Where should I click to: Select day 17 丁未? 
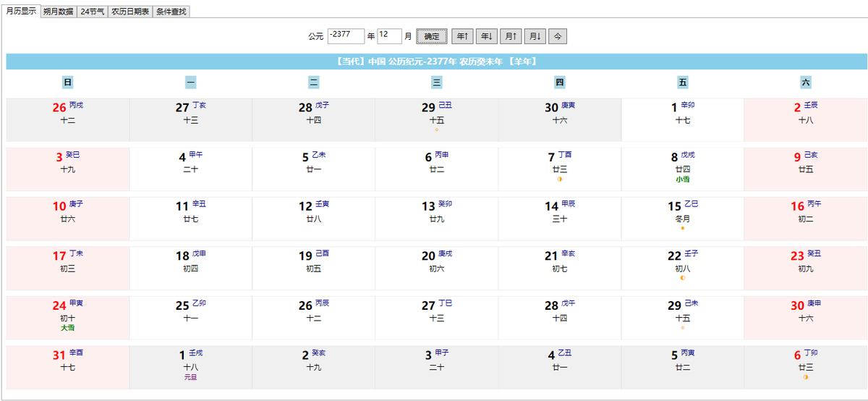coord(68,268)
